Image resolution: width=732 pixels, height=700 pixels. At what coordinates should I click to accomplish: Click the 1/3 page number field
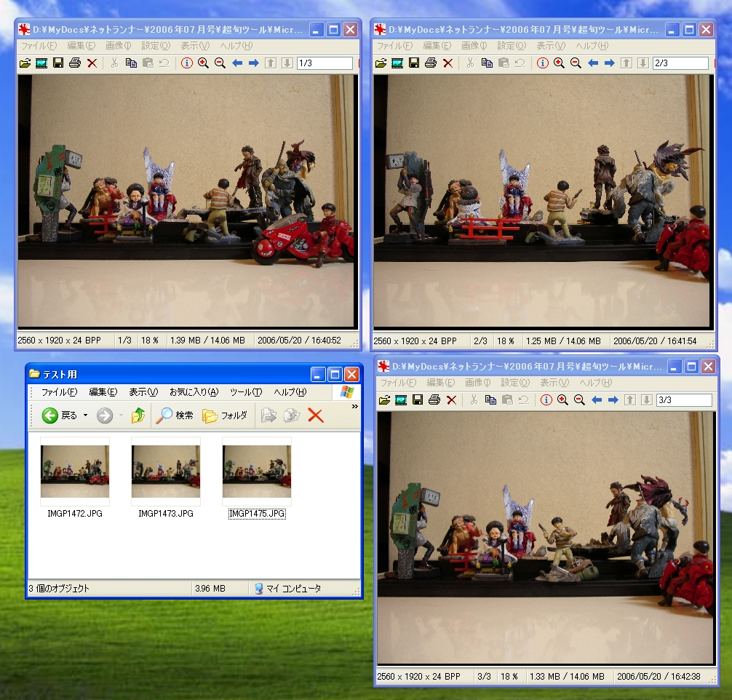click(325, 63)
